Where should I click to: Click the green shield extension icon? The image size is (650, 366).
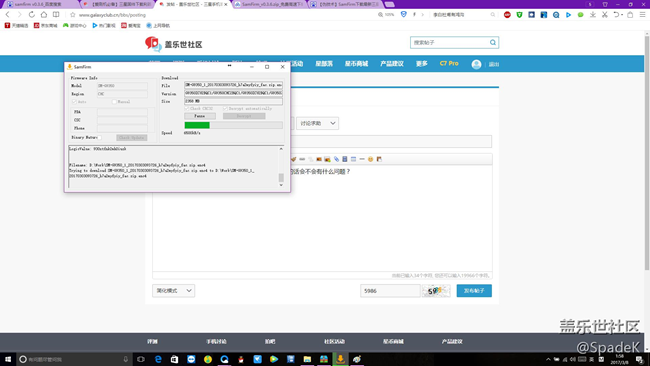[519, 15]
